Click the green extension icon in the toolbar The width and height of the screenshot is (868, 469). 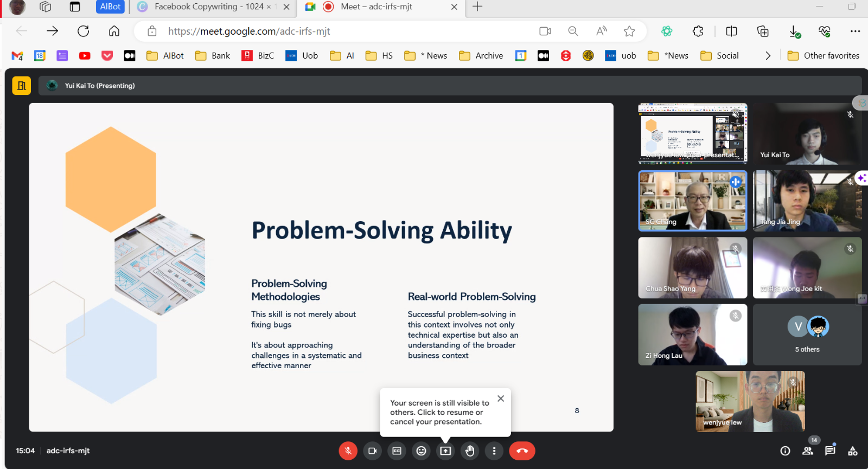point(667,31)
